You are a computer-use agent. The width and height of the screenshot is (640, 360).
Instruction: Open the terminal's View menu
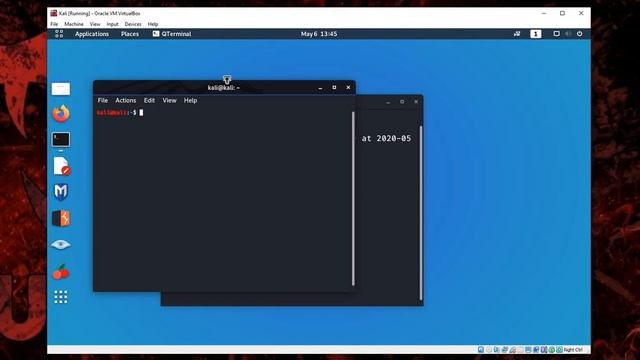tap(169, 100)
